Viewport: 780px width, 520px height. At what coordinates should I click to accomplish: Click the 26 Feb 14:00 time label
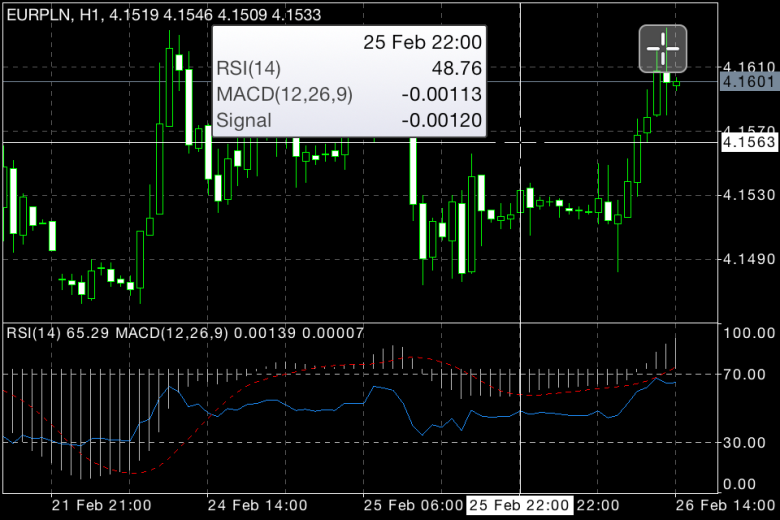(725, 506)
